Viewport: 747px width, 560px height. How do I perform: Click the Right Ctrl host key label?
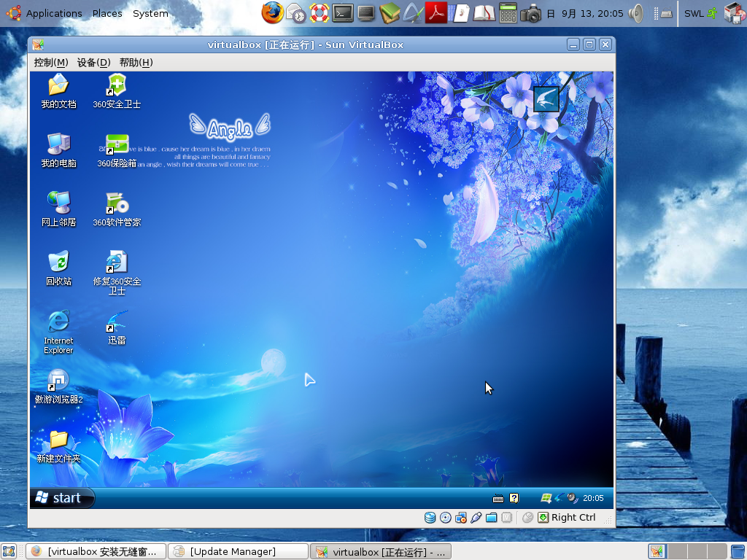[573, 518]
